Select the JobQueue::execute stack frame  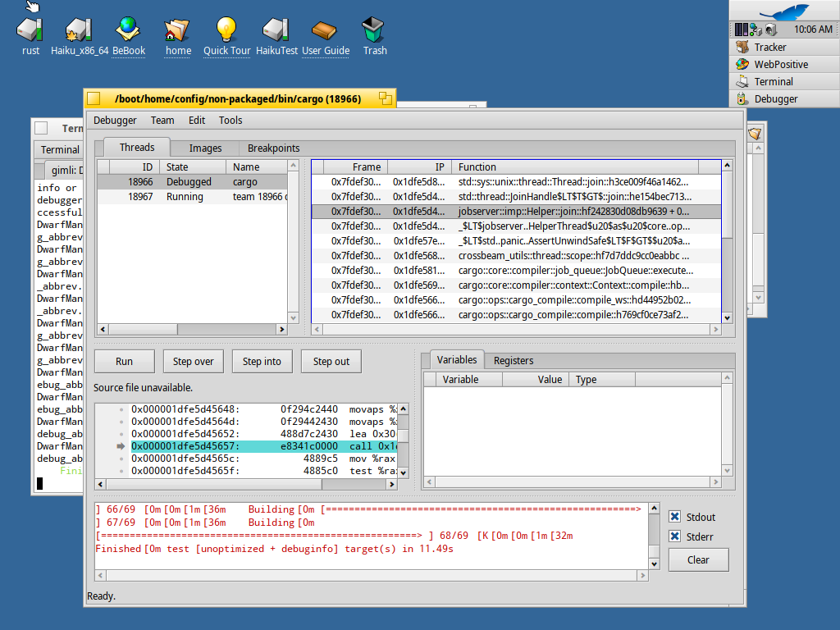[x=516, y=270]
